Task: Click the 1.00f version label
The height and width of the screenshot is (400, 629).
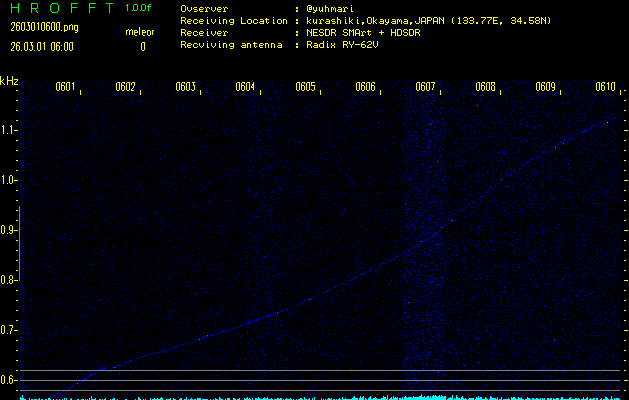Action: 139,8
